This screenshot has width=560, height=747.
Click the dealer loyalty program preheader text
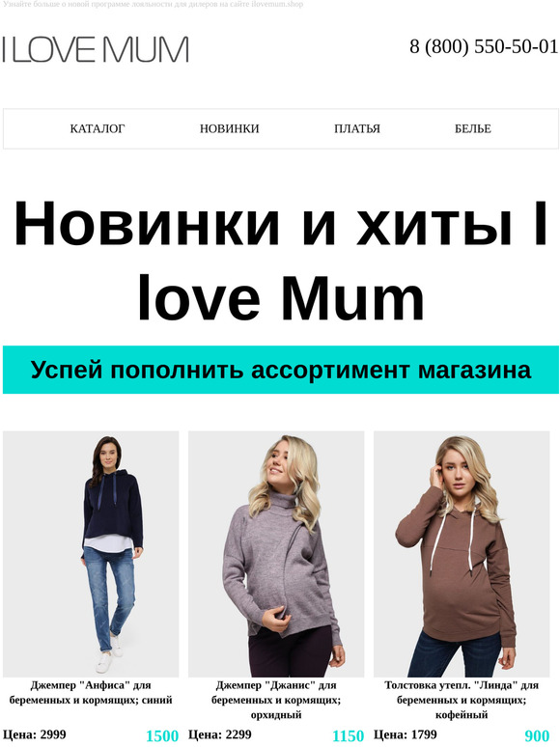pos(153,4)
